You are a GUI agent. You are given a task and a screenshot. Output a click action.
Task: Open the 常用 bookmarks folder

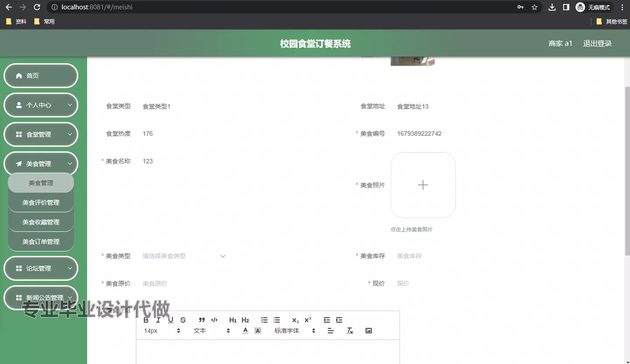[x=44, y=21]
